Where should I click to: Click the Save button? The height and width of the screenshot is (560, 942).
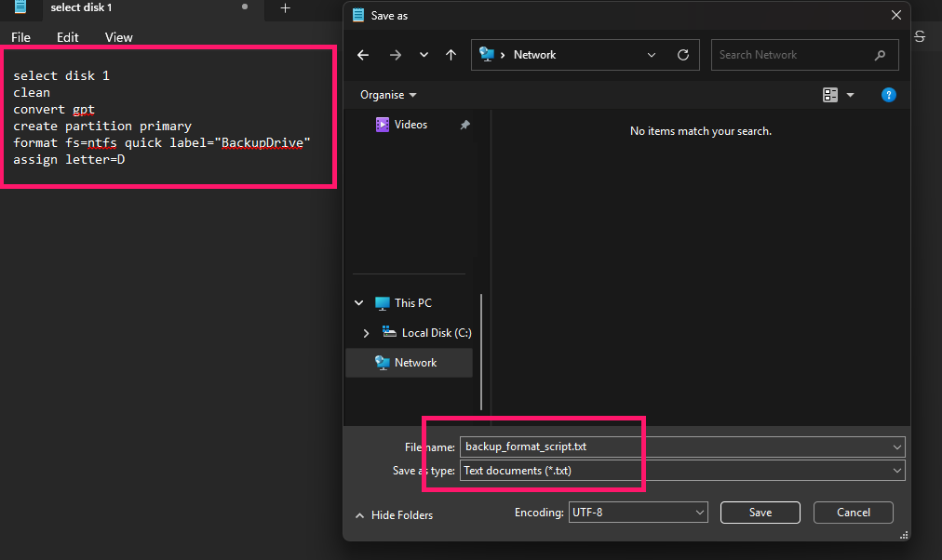point(760,513)
